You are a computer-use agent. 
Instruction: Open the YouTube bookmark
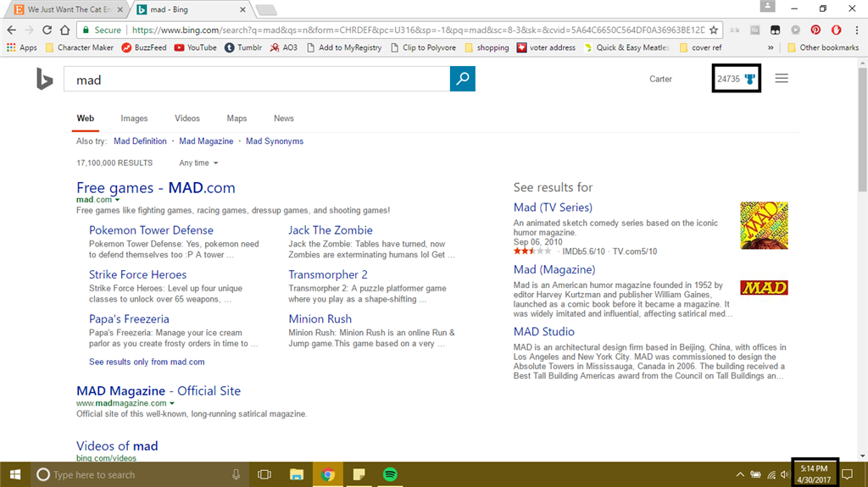tap(196, 47)
